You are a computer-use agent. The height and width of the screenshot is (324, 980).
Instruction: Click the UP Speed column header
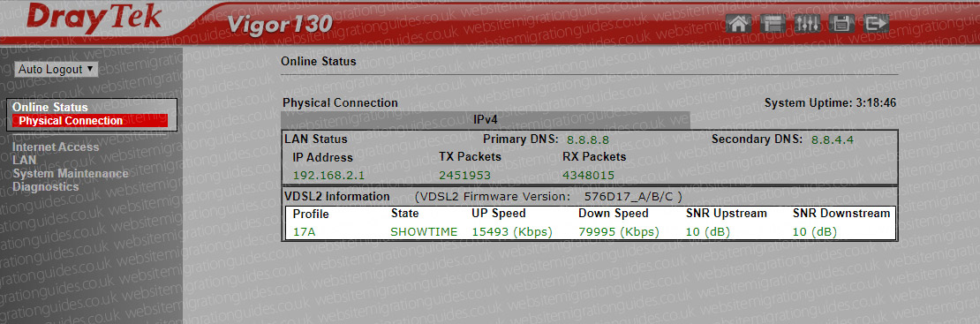click(x=499, y=214)
